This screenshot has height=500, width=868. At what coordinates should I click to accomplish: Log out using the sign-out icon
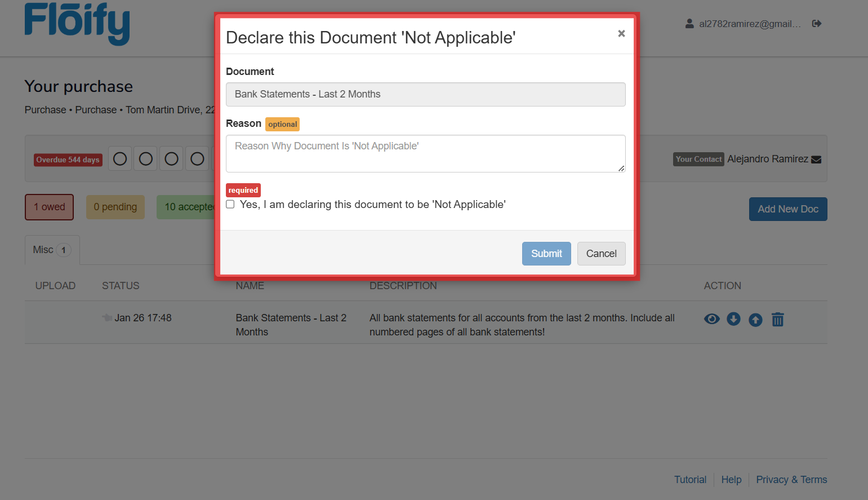816,24
